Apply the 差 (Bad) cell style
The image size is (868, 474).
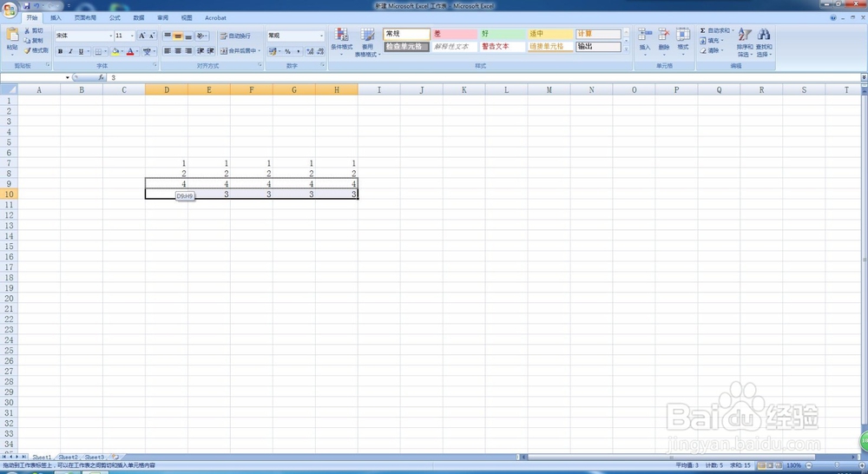point(454,34)
